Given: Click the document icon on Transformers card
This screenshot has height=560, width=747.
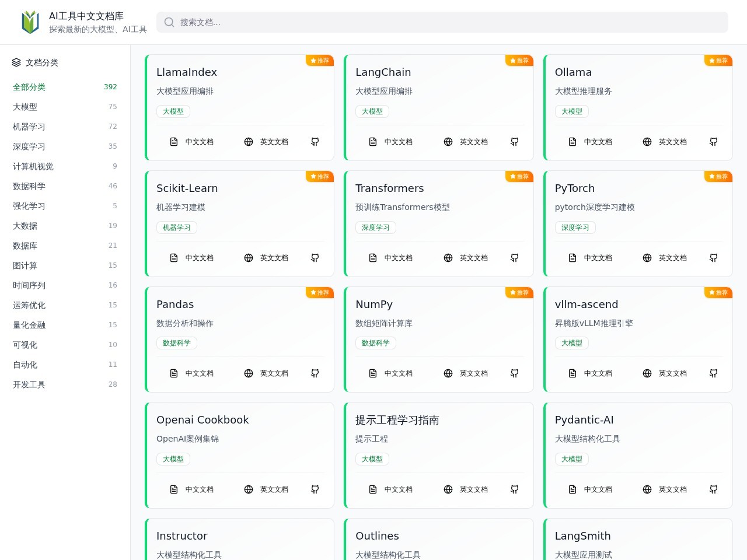Looking at the screenshot, I should tap(373, 258).
